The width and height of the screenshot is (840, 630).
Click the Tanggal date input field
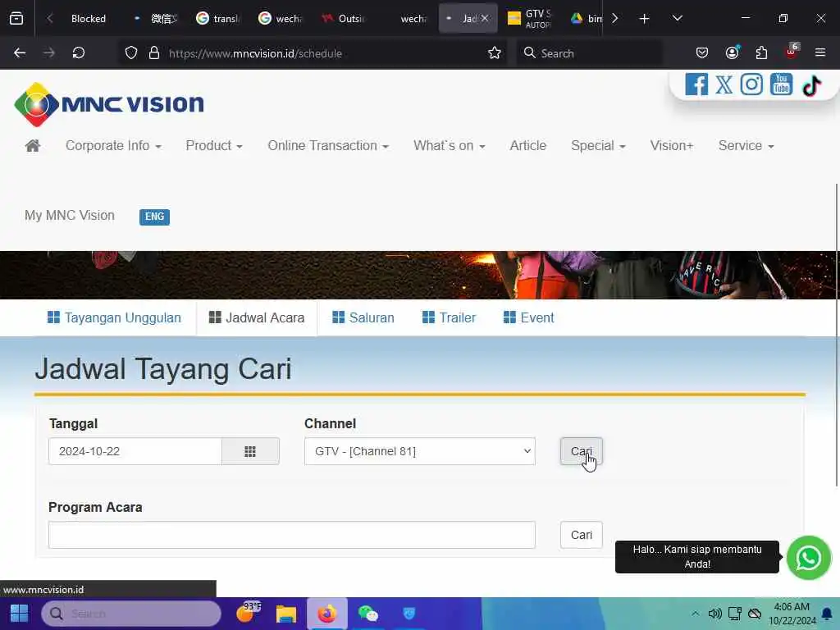pos(135,451)
